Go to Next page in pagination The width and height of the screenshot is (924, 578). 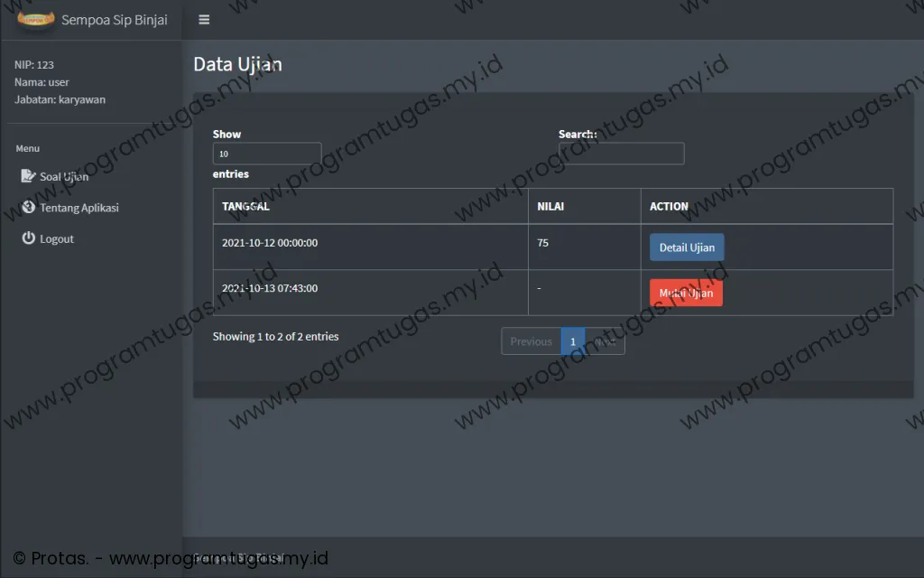coord(605,341)
